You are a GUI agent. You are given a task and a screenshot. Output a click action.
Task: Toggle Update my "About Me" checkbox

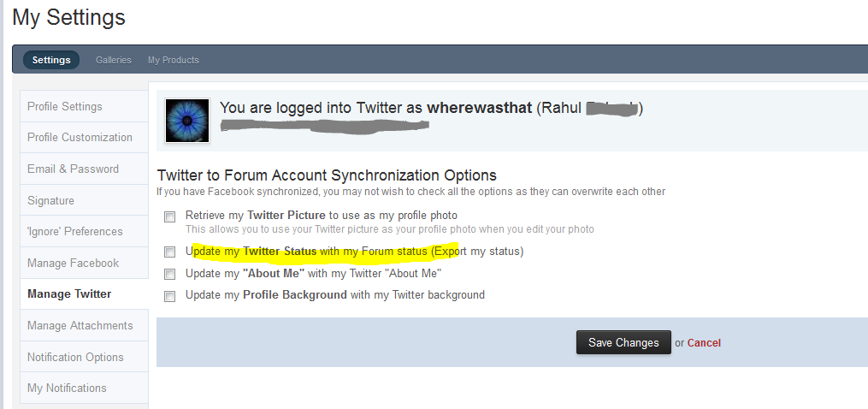click(170, 275)
